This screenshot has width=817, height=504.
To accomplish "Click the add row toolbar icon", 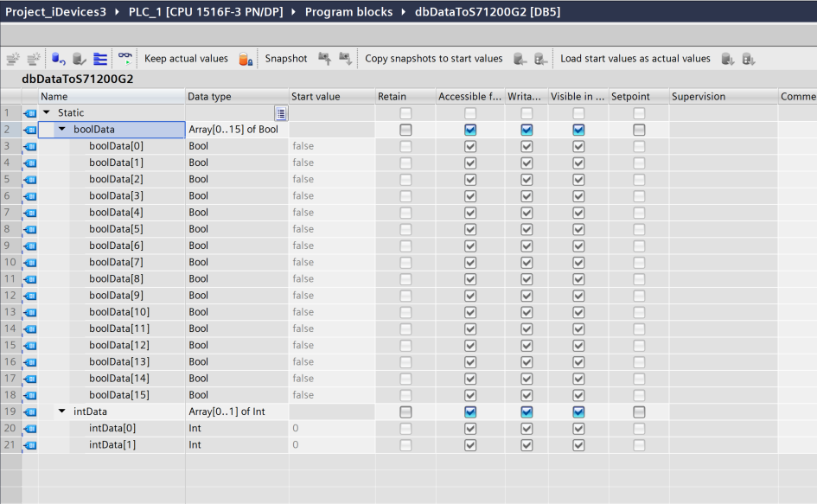I will tap(34, 59).
